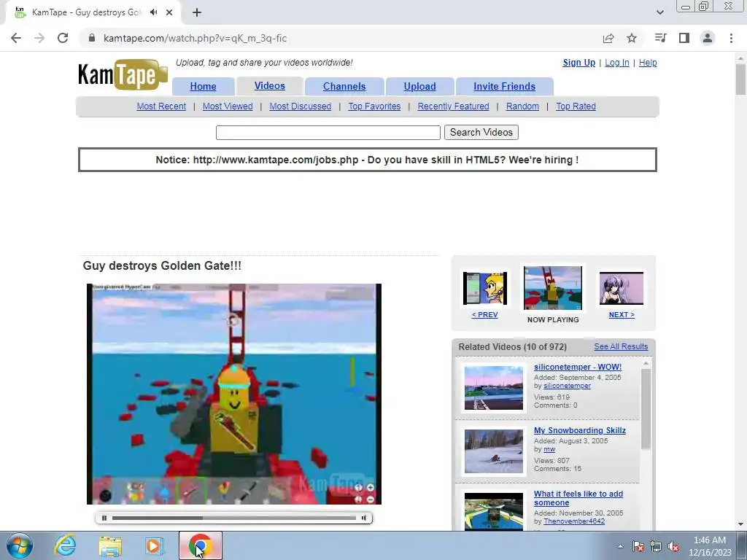747x560 pixels.
Task: Open Thenovember4642 profile link
Action: [x=574, y=521]
